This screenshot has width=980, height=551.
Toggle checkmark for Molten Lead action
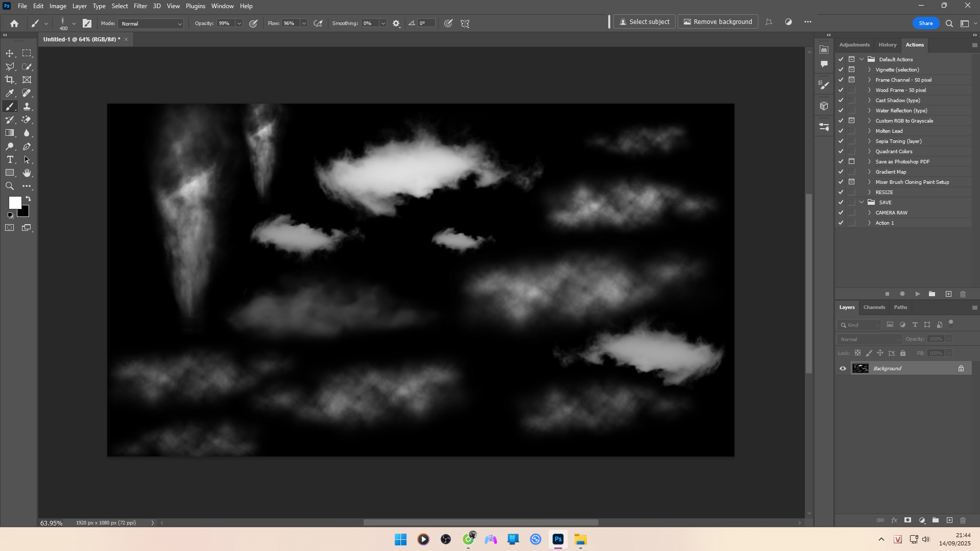pyautogui.click(x=841, y=131)
